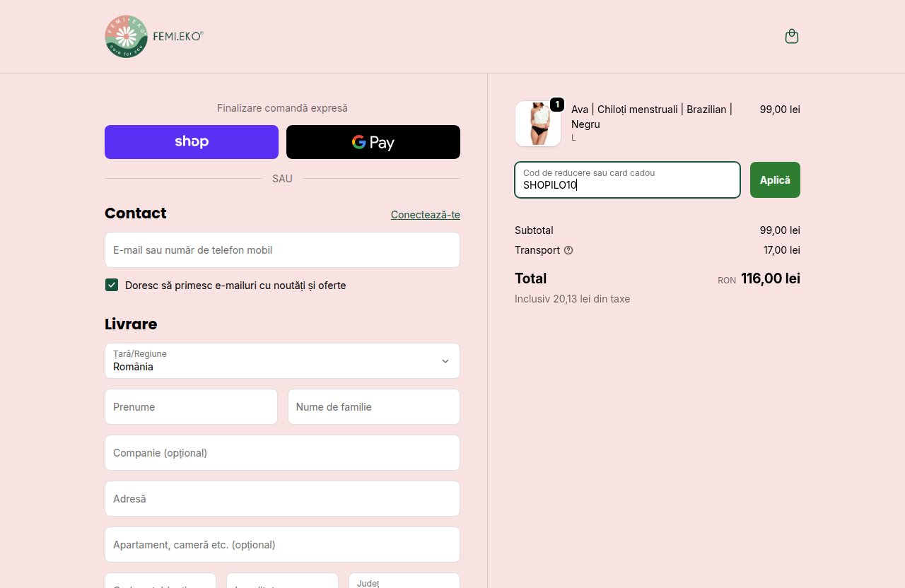Viewport: 905px width, 588px height.
Task: Click the Adresă input field
Action: (282, 499)
